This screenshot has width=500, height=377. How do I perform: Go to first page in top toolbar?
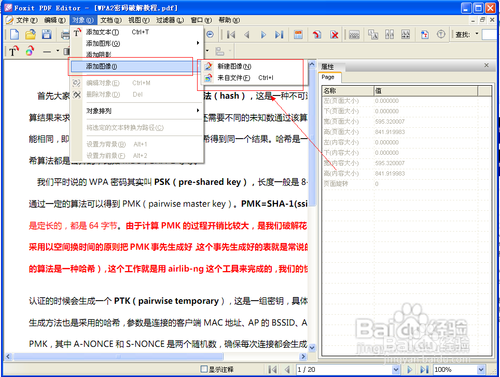pos(231,34)
